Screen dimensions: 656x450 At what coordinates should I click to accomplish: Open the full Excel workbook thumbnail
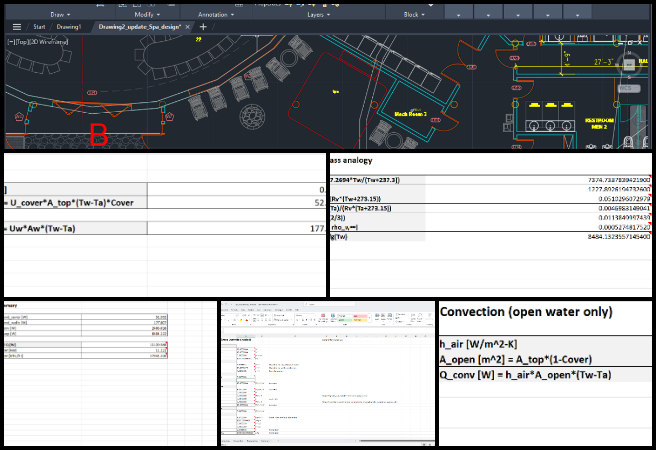click(x=328, y=373)
